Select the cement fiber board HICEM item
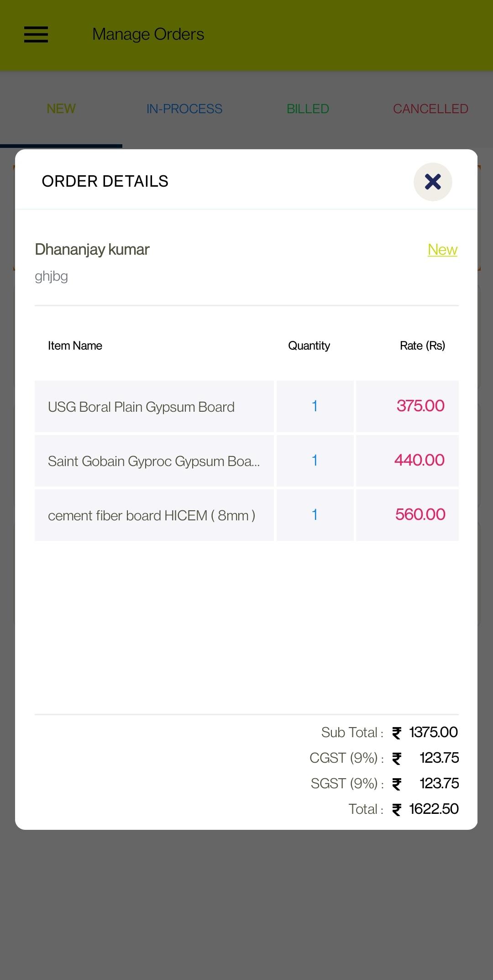Viewport: 493px width, 980px height. point(154,515)
